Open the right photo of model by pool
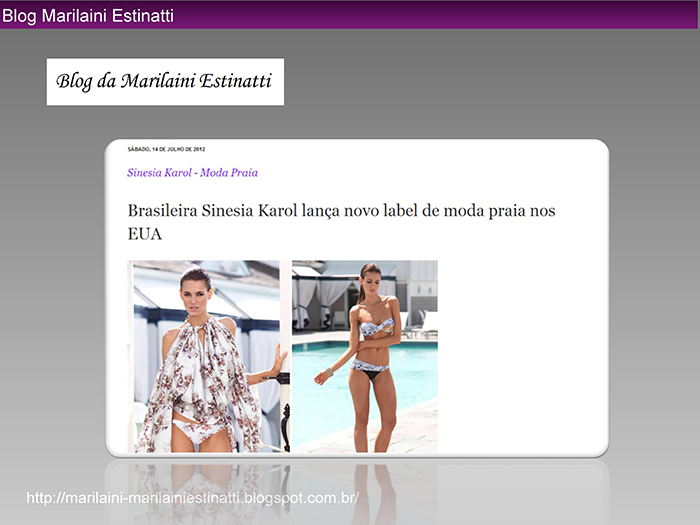The height and width of the screenshot is (525, 700). (365, 356)
